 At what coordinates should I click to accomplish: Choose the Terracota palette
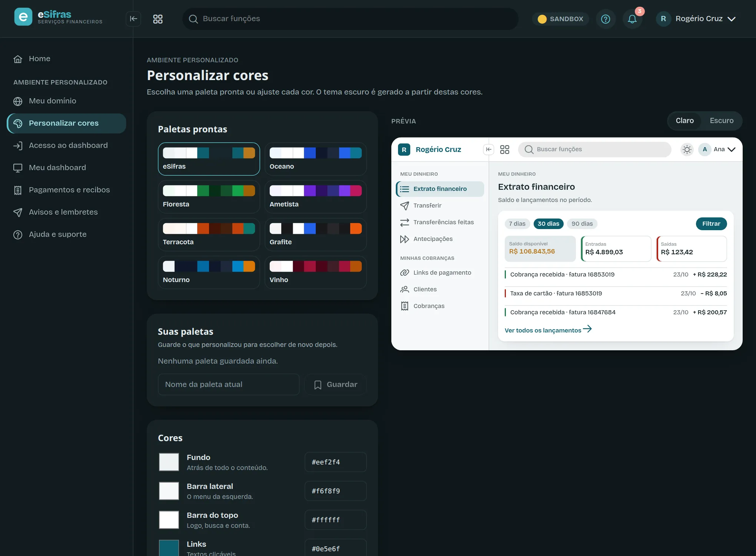(209, 235)
